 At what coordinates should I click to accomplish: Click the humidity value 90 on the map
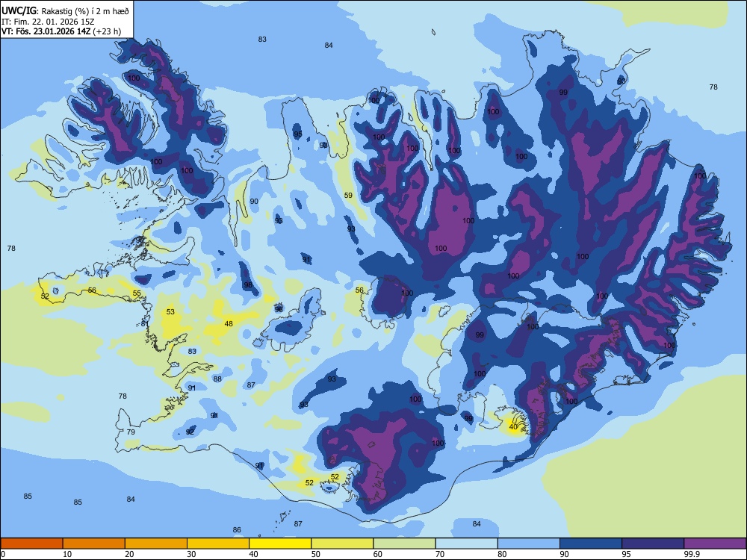(254, 202)
